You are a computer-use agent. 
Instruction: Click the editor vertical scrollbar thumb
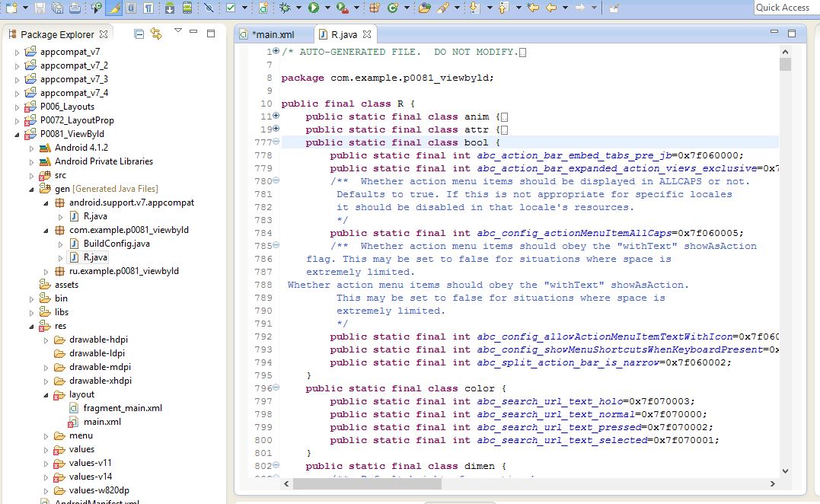click(x=785, y=64)
